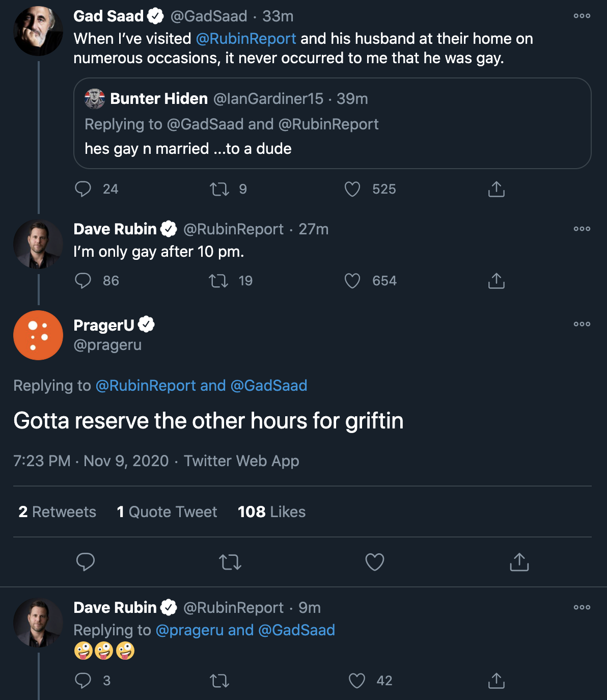Like Dave Rubin's emoji reply
Screen dimensions: 607x700
point(356,680)
